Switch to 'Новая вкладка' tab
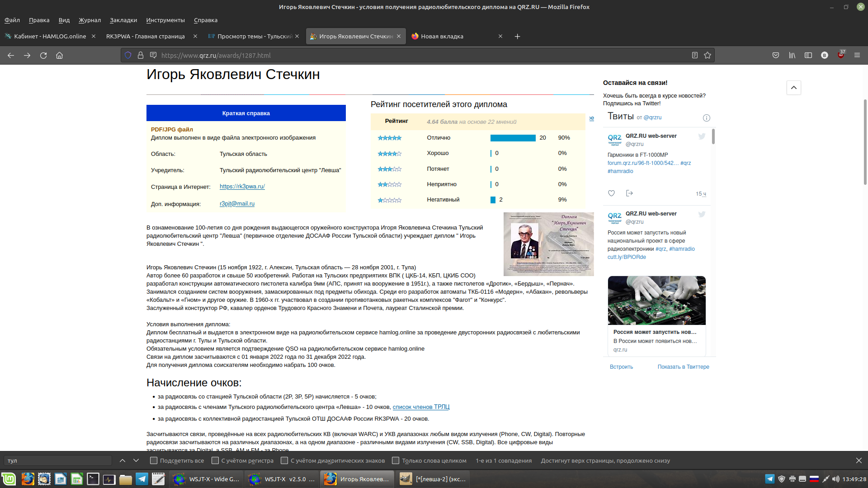The height and width of the screenshot is (488, 868). pyautogui.click(x=442, y=36)
